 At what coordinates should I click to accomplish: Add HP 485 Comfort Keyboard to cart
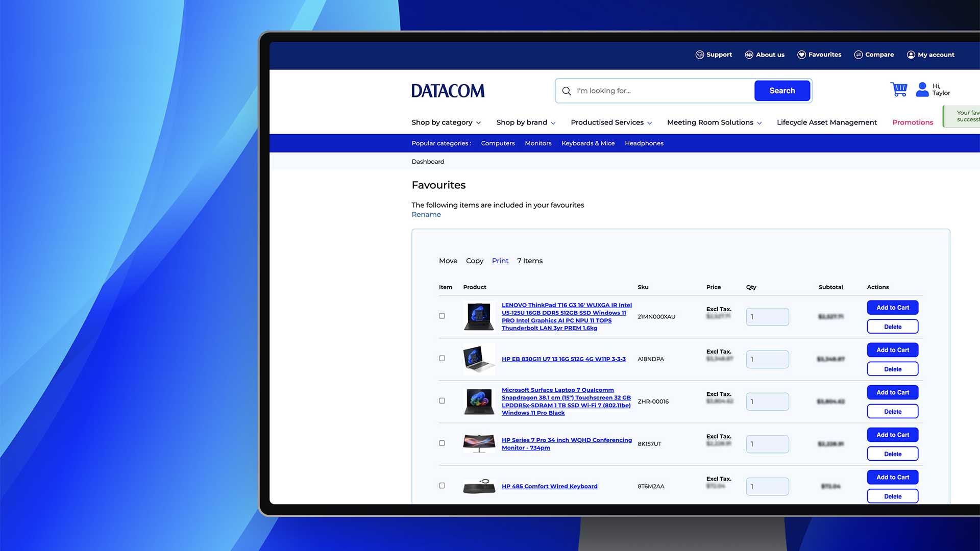tap(893, 477)
